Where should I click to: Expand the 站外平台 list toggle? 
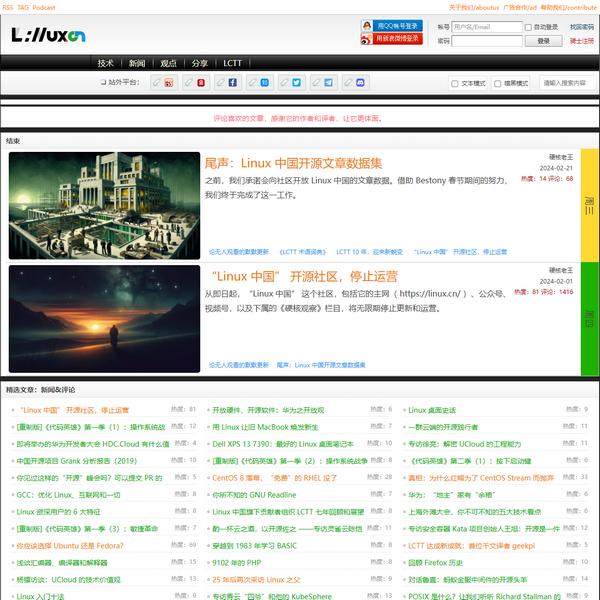point(103,83)
